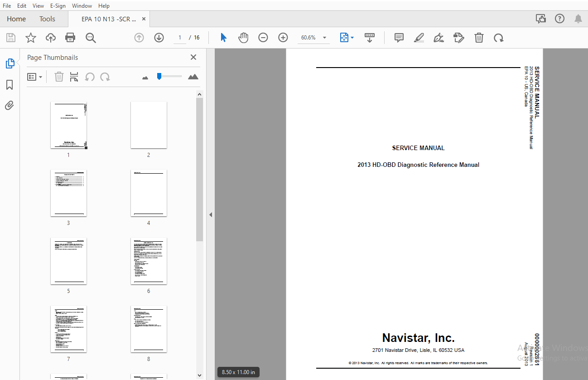Select the page 5 thumbnail
Screen dimensions: 588x380
[x=68, y=261]
